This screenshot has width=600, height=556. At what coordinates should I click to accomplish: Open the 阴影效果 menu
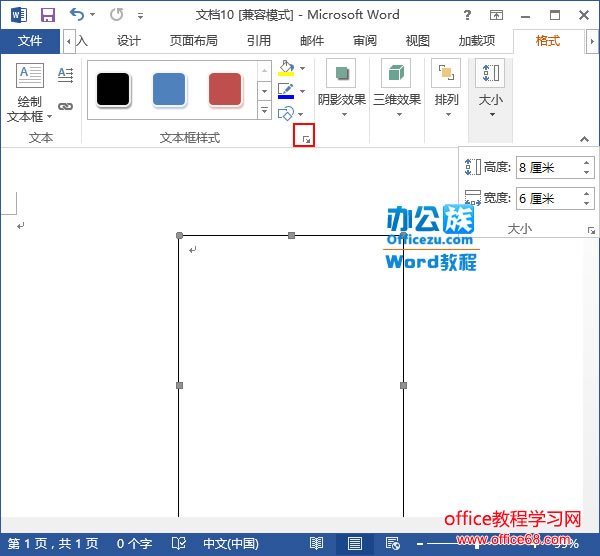click(342, 89)
